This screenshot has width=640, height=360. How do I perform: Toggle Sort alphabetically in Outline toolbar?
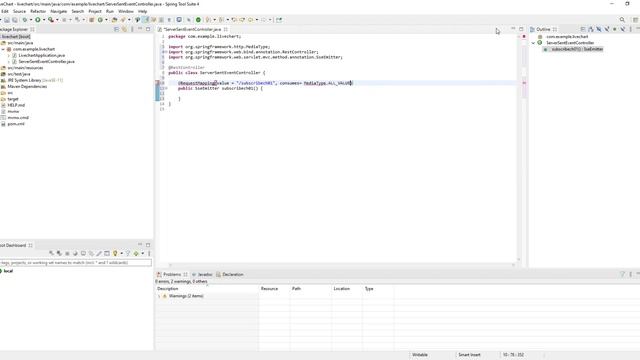pos(591,29)
